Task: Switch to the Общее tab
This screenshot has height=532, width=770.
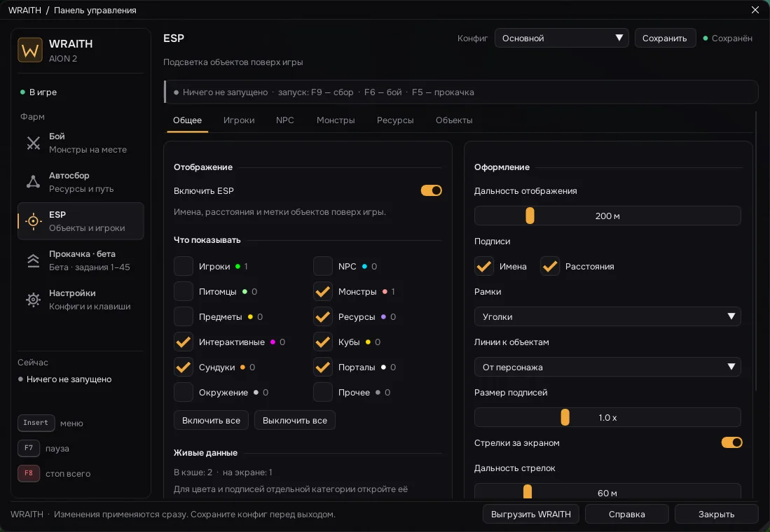Action: pos(187,120)
